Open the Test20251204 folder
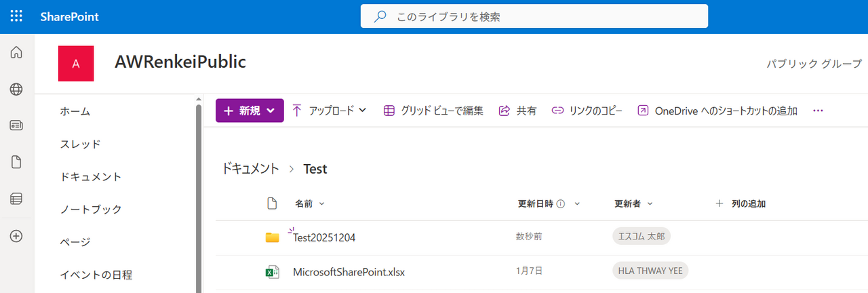The image size is (868, 293). (324, 237)
